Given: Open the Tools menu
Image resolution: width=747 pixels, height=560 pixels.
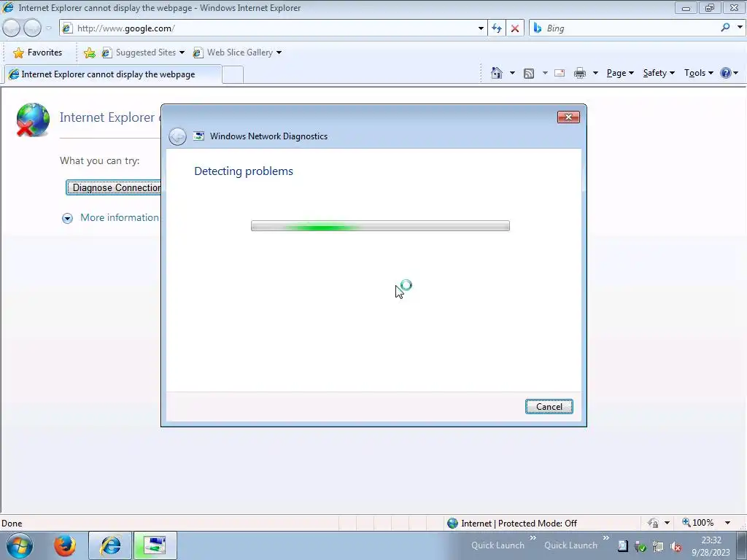Looking at the screenshot, I should coord(698,73).
